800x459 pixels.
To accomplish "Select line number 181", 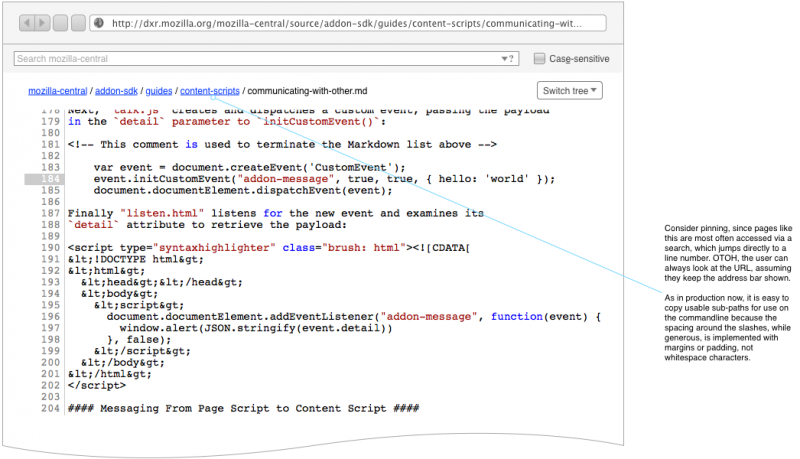I will [x=51, y=144].
